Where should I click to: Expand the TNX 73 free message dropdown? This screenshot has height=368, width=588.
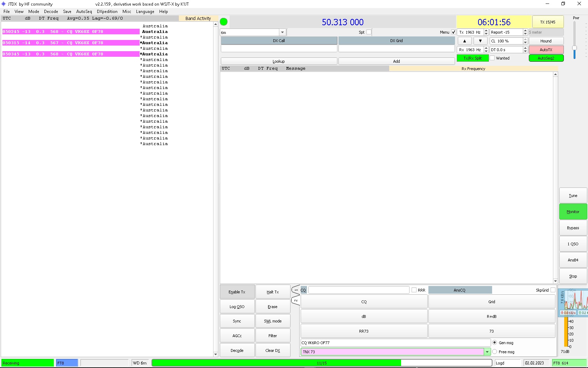click(487, 352)
